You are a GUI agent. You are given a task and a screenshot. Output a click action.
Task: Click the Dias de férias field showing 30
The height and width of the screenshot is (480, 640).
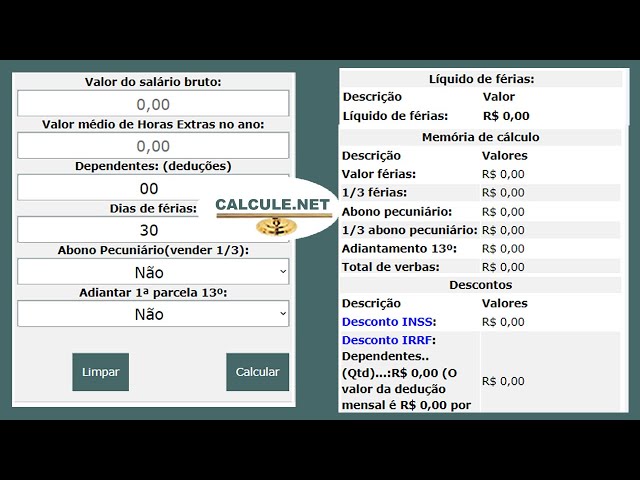(153, 230)
